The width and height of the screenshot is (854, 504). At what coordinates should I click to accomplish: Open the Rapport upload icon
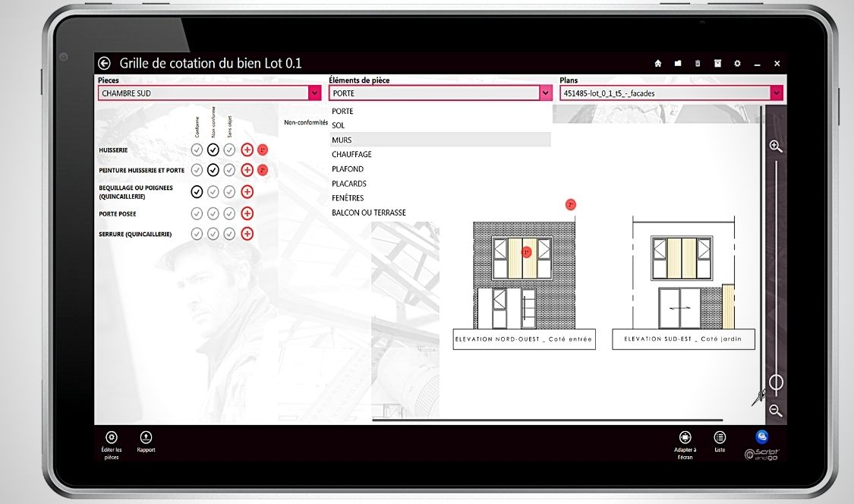(x=146, y=437)
